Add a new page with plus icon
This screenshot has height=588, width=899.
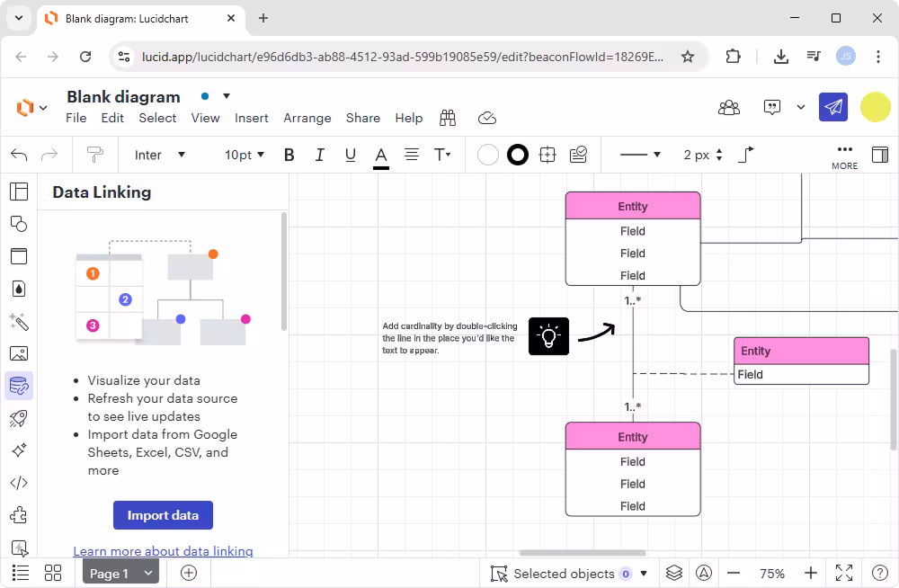189,573
